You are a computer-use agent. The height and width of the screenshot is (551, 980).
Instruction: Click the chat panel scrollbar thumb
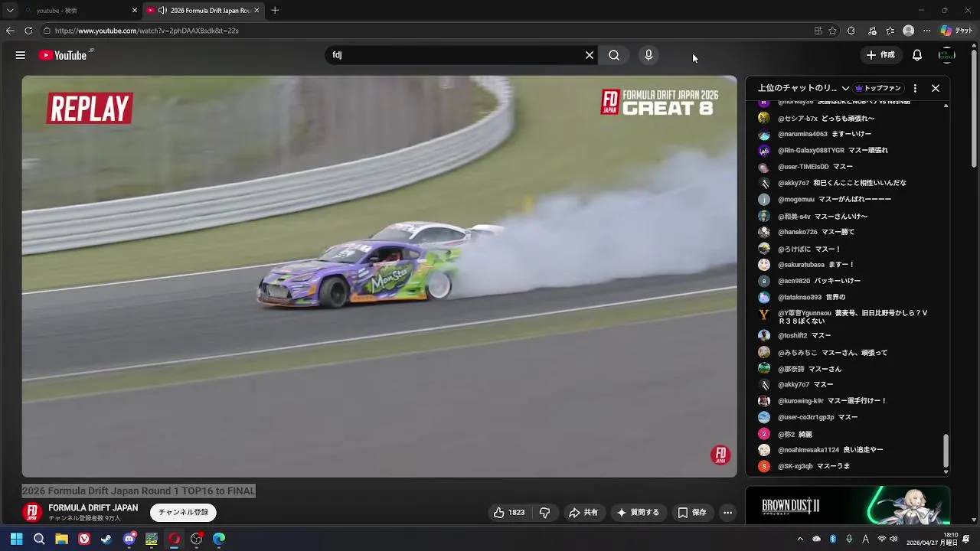(x=946, y=451)
